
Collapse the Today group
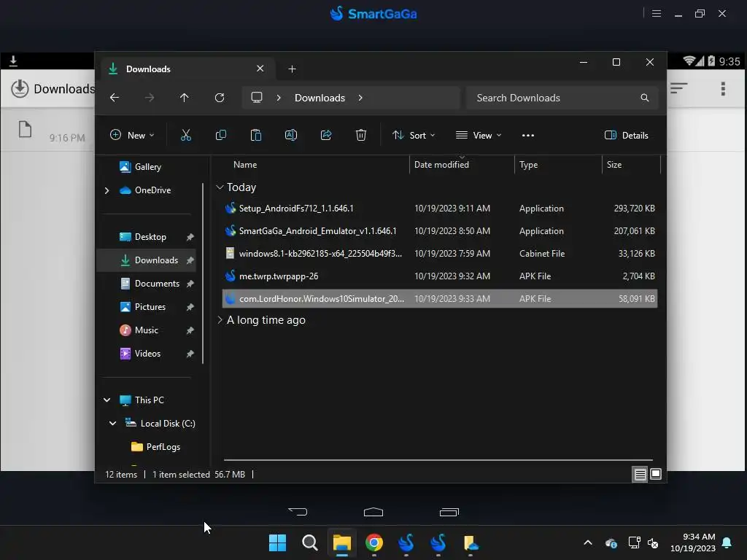[x=220, y=187]
